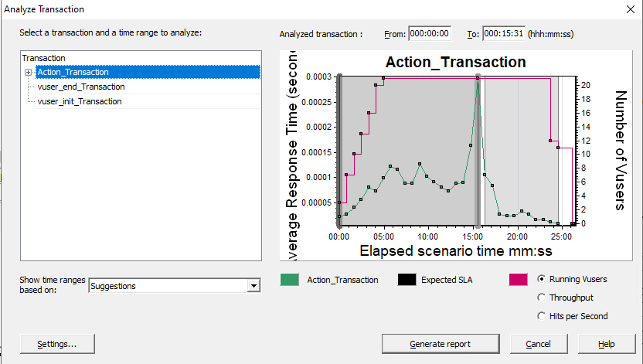Click the pink Running Vusers legend swatch

click(519, 280)
